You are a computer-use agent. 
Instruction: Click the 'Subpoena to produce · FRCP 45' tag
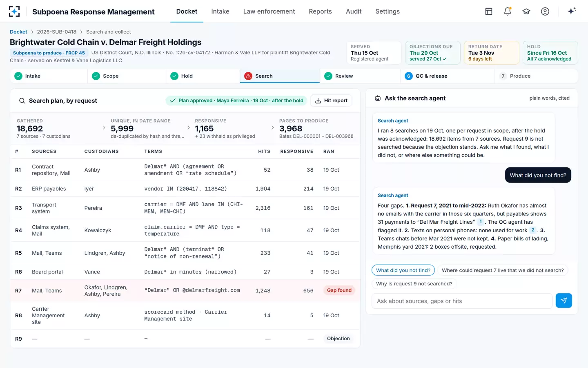(x=49, y=53)
